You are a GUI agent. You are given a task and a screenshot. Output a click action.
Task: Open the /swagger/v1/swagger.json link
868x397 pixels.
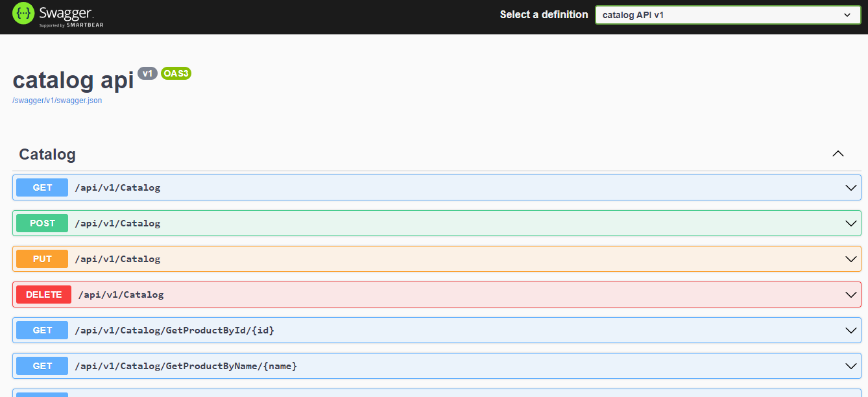pyautogui.click(x=57, y=101)
